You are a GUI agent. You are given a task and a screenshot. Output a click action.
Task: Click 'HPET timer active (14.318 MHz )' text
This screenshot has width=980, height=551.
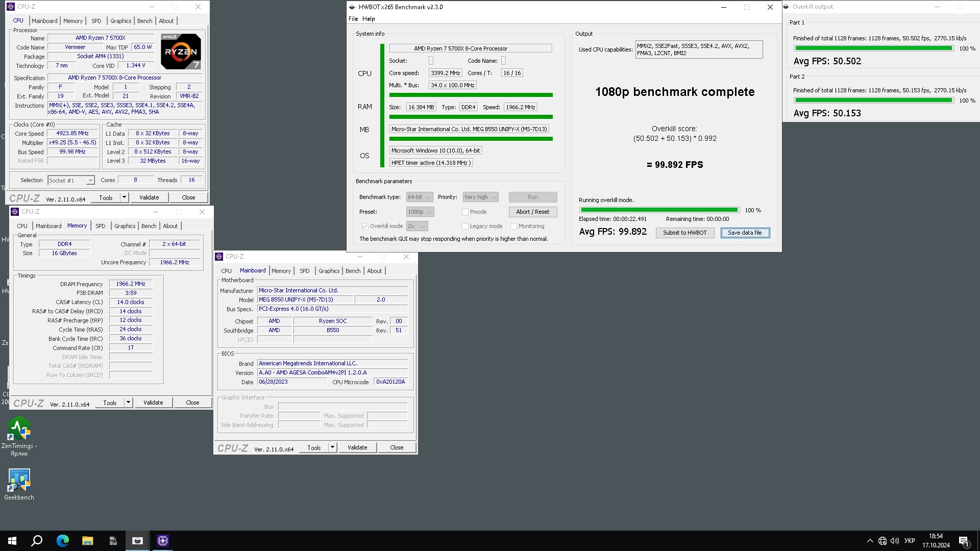[431, 163]
